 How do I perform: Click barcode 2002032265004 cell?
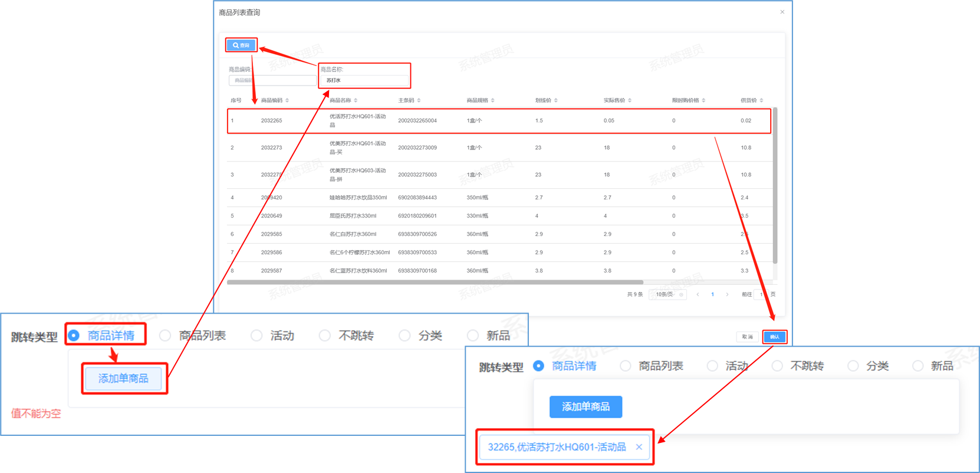pos(417,121)
